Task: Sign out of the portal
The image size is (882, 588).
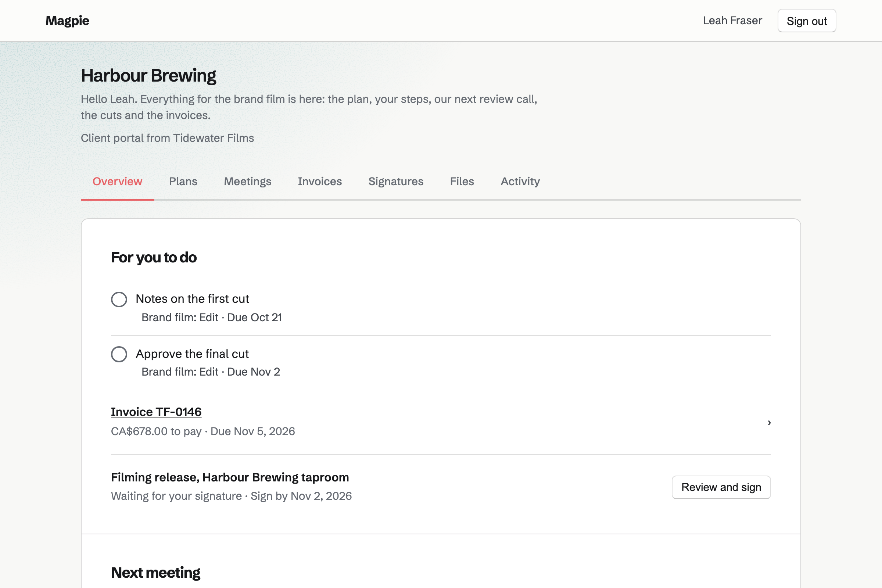Action: (807, 21)
